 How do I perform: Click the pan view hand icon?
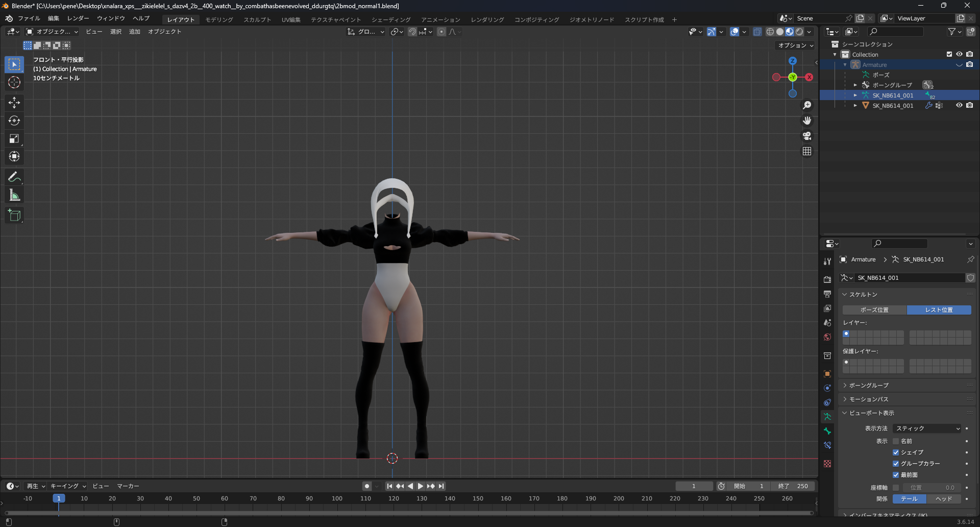click(807, 121)
